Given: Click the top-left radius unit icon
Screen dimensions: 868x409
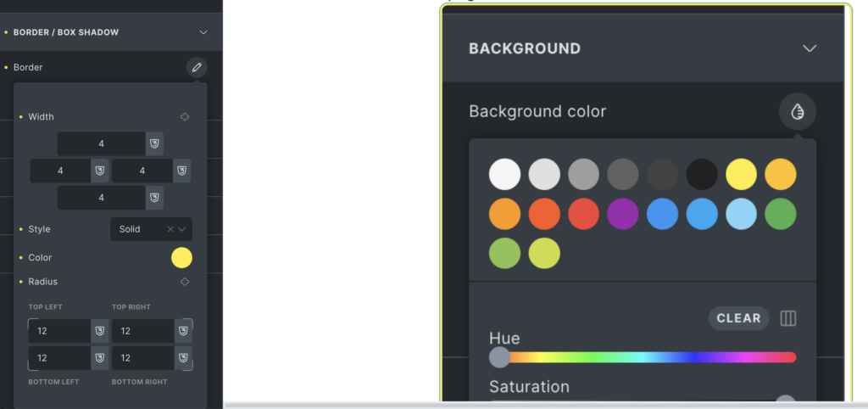Looking at the screenshot, I should tap(99, 331).
